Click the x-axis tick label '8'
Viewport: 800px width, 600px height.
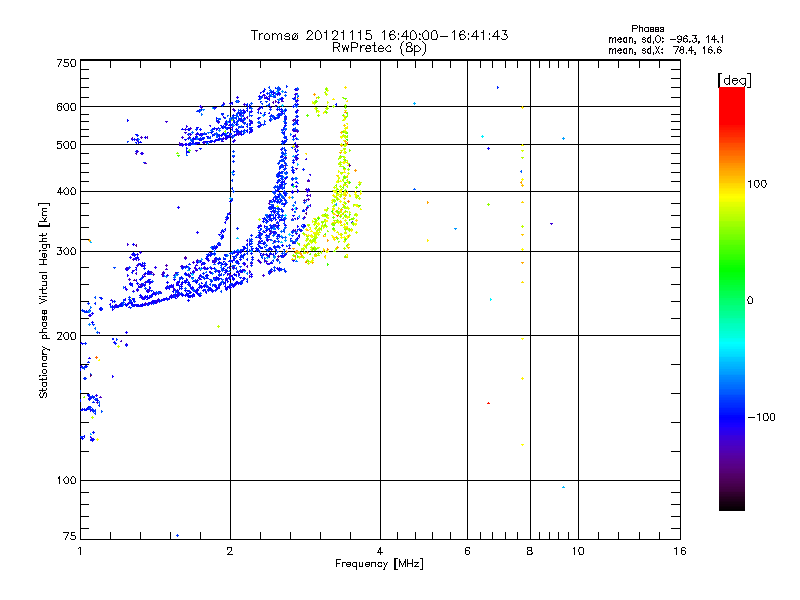tap(530, 551)
